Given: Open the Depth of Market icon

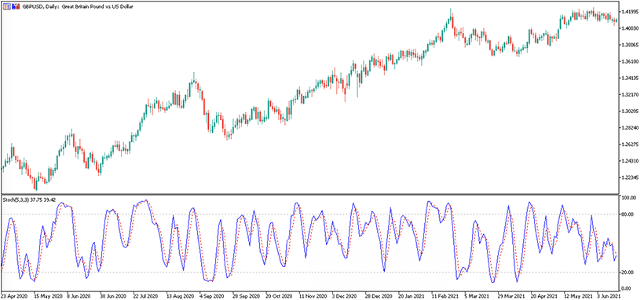Looking at the screenshot, I should point(15,6).
